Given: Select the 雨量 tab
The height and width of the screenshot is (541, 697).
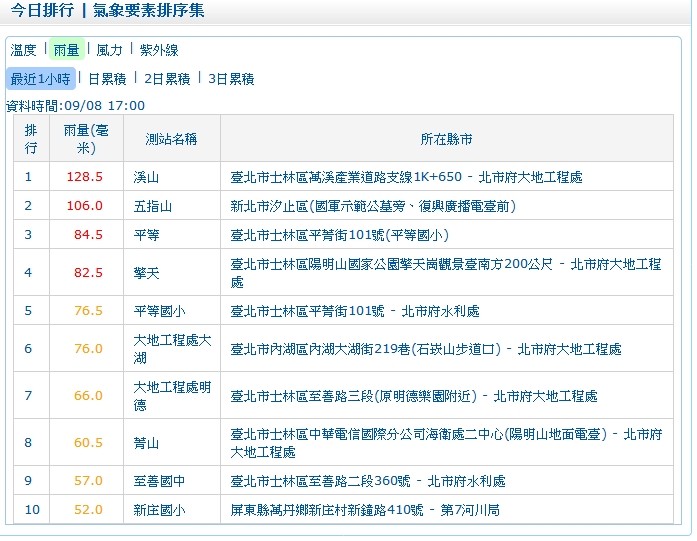Looking at the screenshot, I should click(67, 50).
